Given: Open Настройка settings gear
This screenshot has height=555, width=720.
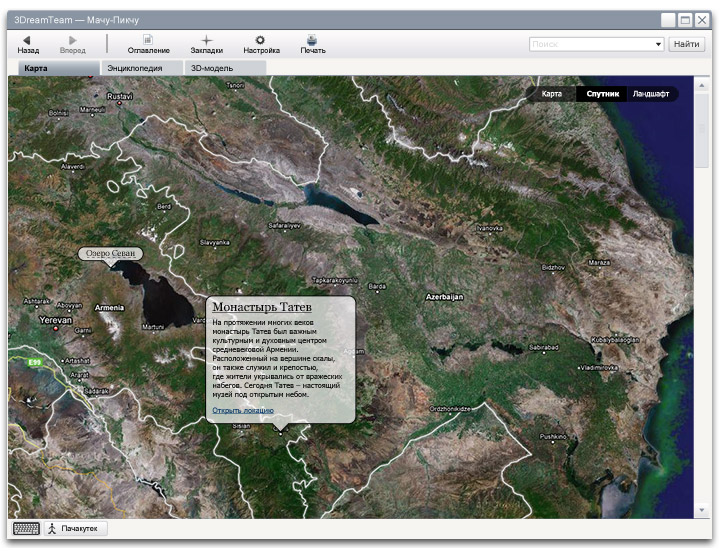Looking at the screenshot, I should pyautogui.click(x=260, y=40).
